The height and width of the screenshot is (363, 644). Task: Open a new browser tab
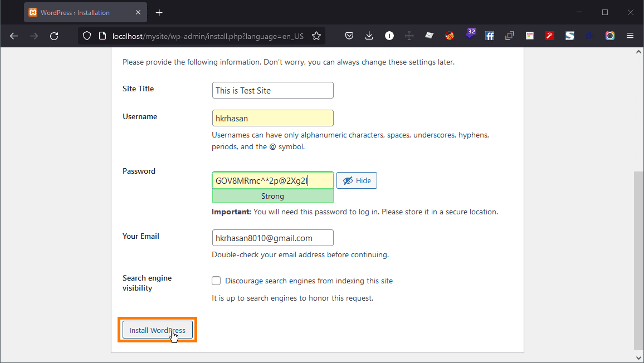159,13
